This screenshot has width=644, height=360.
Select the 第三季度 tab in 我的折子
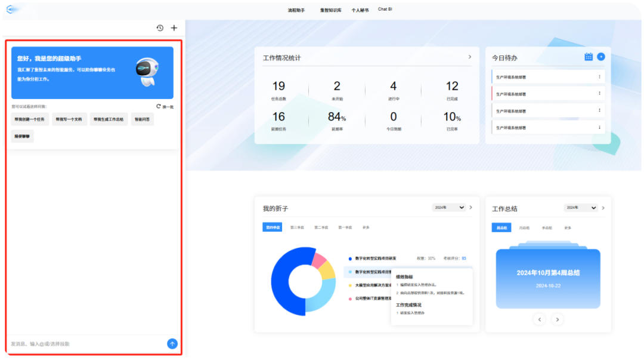[x=297, y=227]
